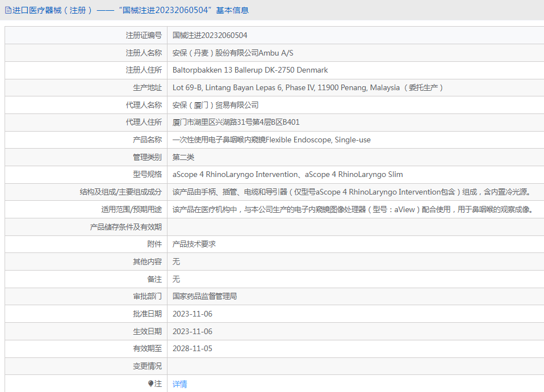Click the 国械注进20232060504 value in the 注册证编号 row

tap(210, 35)
